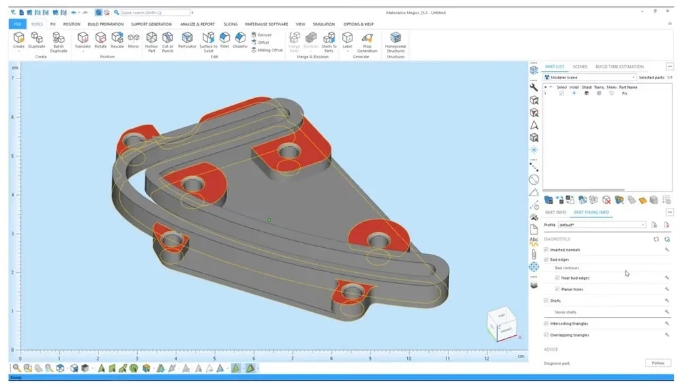
Task: Click the fix wrench beside Planar holes
Action: coord(667,289)
